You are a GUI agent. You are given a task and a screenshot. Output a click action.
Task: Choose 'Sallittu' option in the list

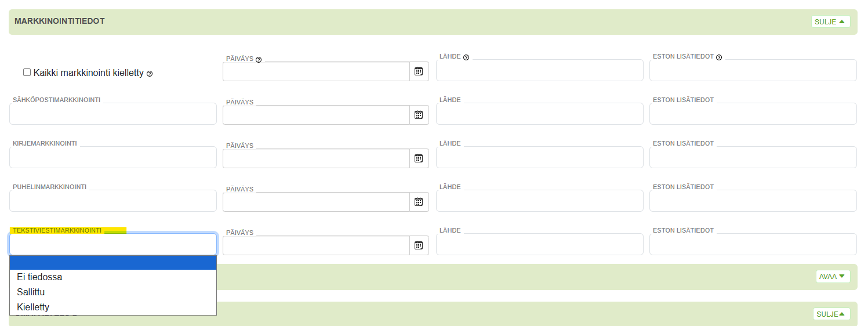point(31,292)
